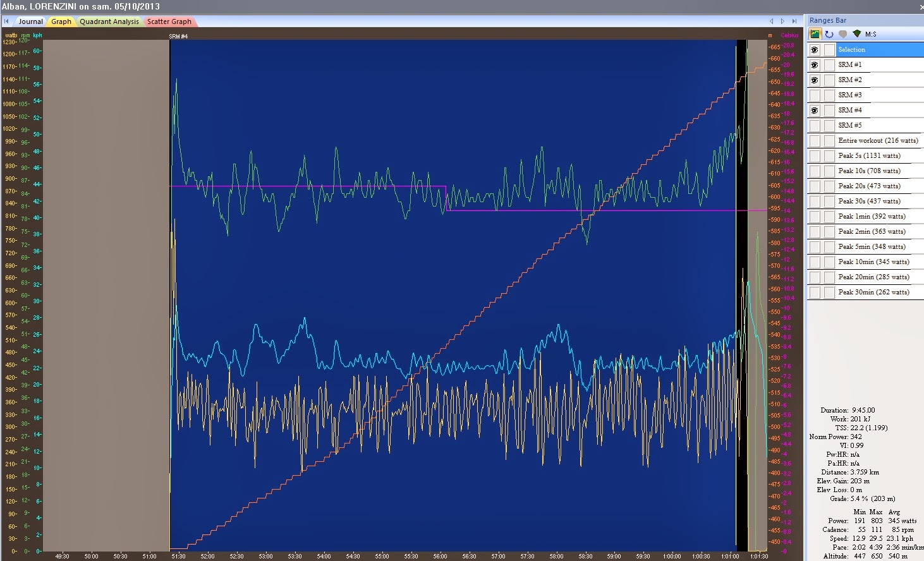Image resolution: width=924 pixels, height=561 pixels.
Task: Tick the second checkbox beside Peak 20min
Action: [829, 277]
